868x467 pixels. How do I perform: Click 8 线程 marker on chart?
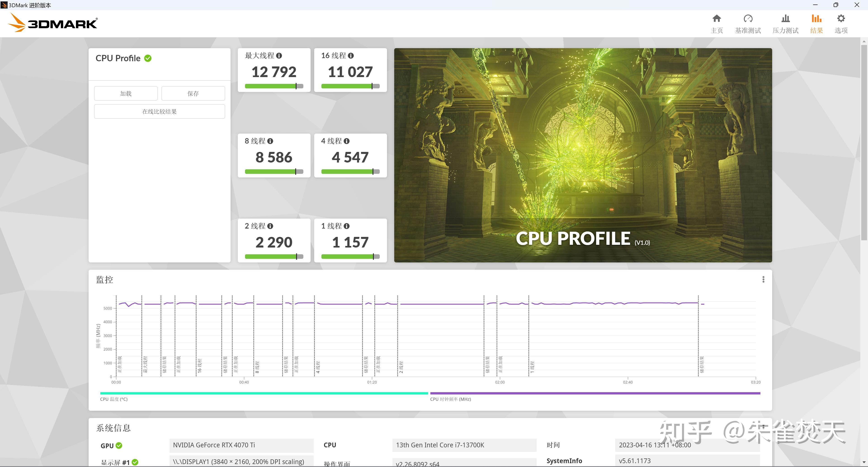point(257,367)
